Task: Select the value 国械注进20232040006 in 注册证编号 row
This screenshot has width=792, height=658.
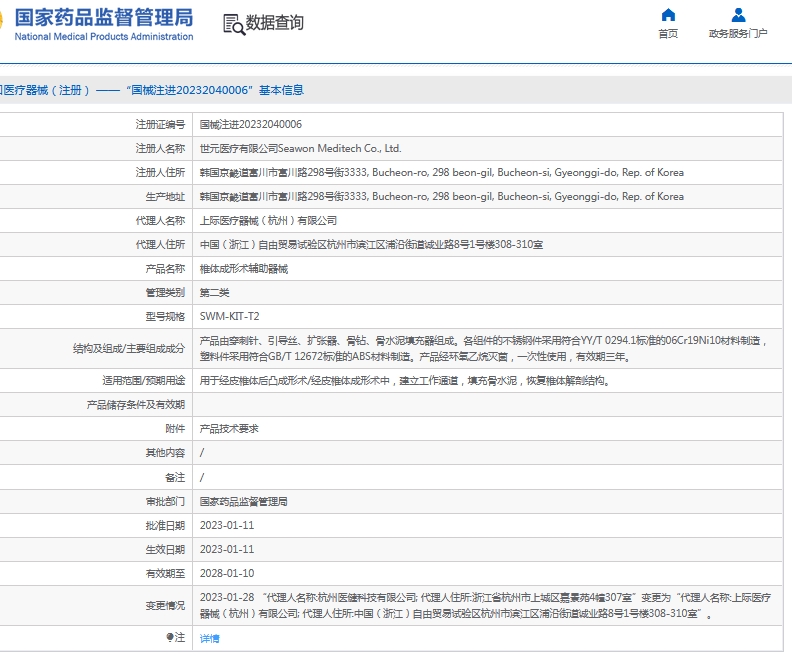Action: click(x=251, y=124)
